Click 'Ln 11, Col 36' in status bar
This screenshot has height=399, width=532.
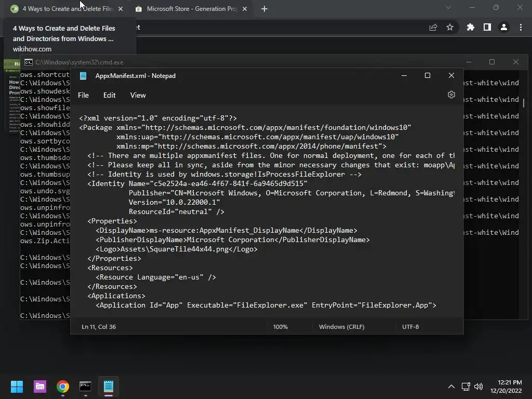coord(99,327)
